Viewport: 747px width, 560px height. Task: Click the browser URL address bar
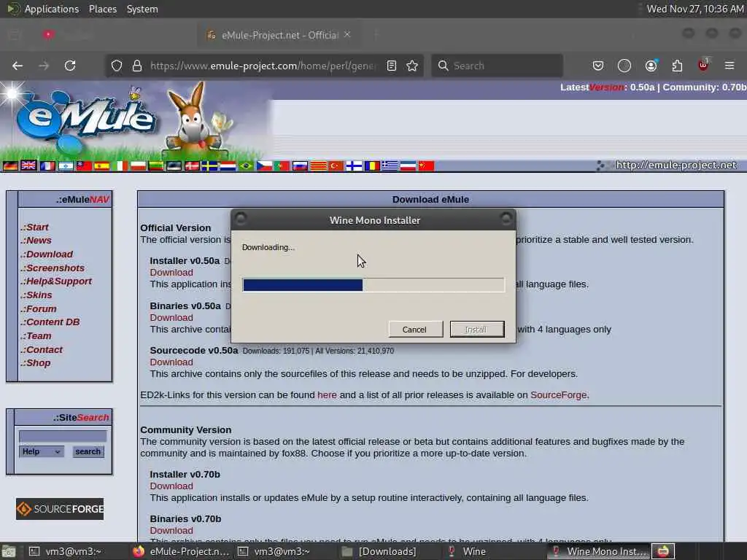(263, 66)
